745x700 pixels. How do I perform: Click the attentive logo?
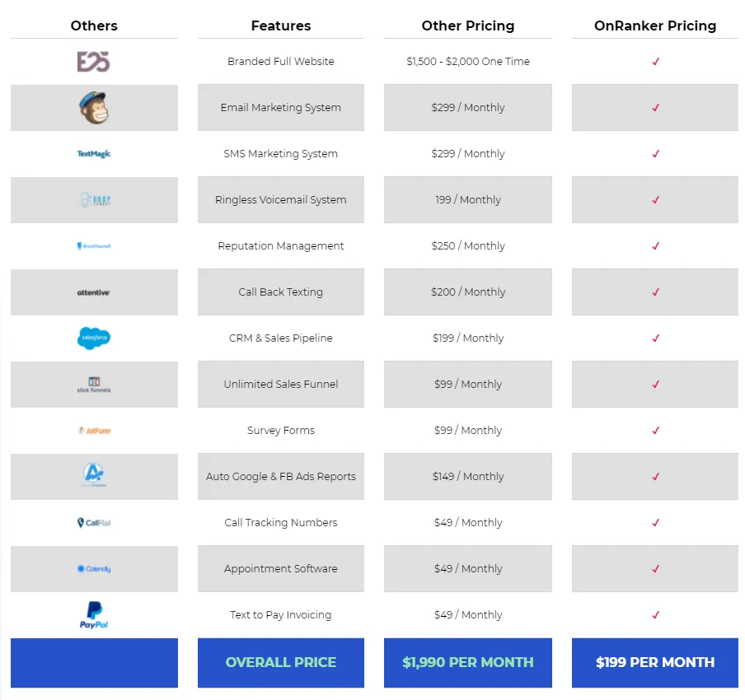(x=94, y=292)
